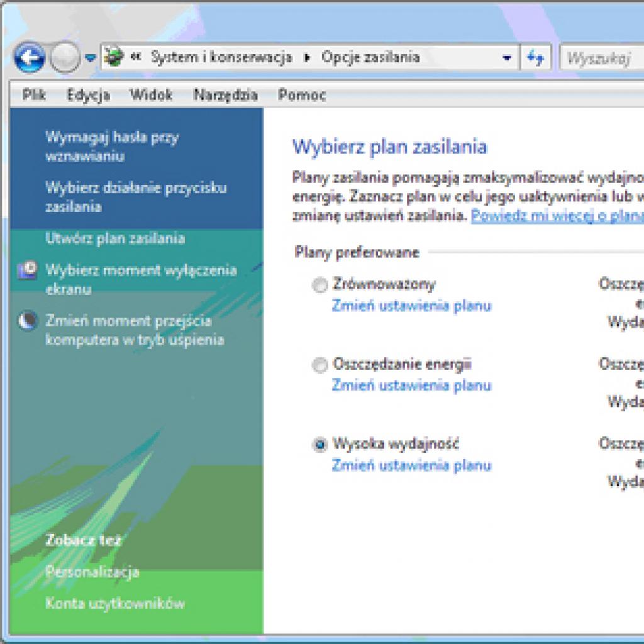
Task: Open 'Personalizacja' under Zobacz też
Action: [92, 572]
